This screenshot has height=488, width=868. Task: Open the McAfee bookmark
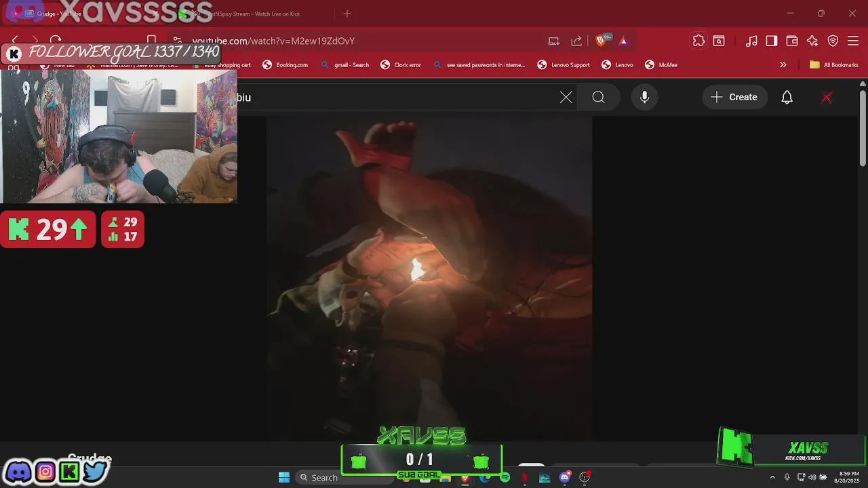[x=661, y=65]
